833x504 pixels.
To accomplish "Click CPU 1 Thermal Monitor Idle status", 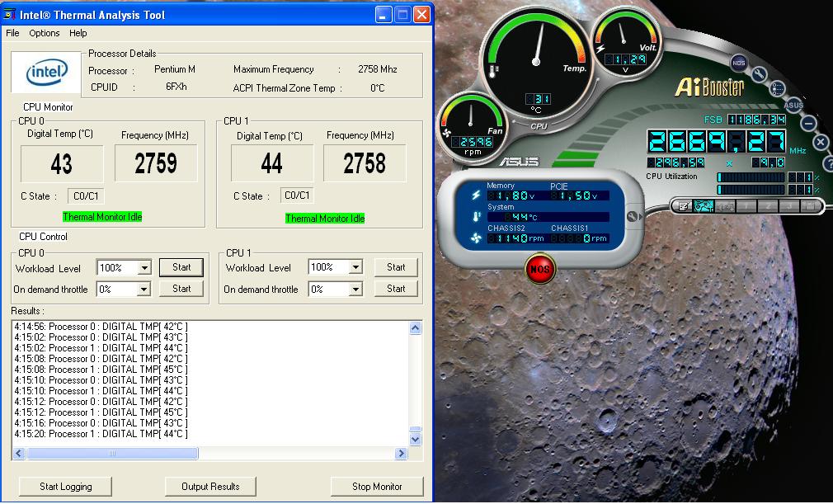I will 325,219.
